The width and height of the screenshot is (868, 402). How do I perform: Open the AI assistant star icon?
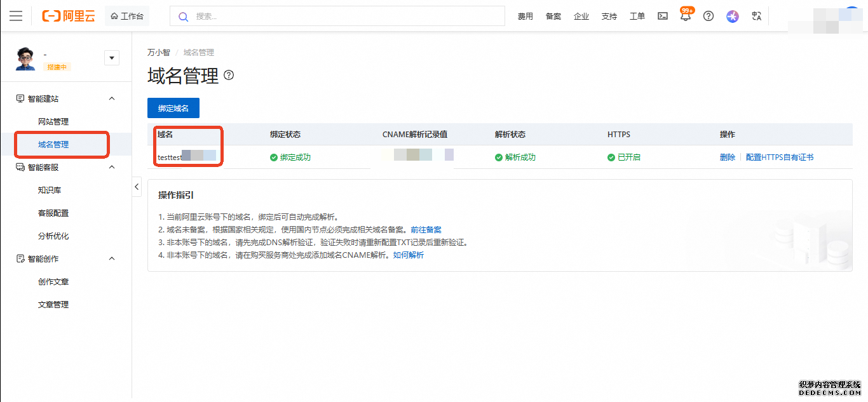point(733,17)
